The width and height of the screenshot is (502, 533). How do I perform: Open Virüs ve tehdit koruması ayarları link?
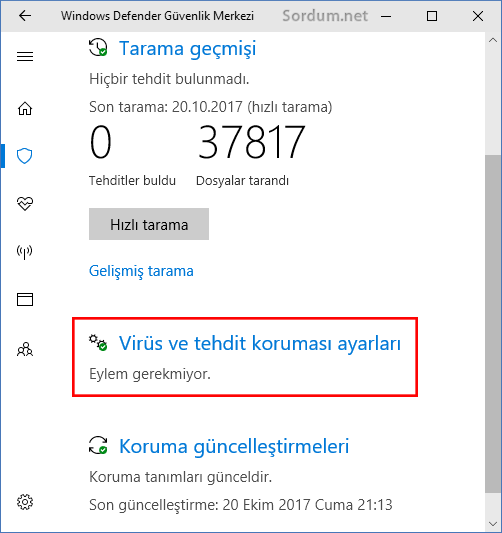[x=260, y=343]
